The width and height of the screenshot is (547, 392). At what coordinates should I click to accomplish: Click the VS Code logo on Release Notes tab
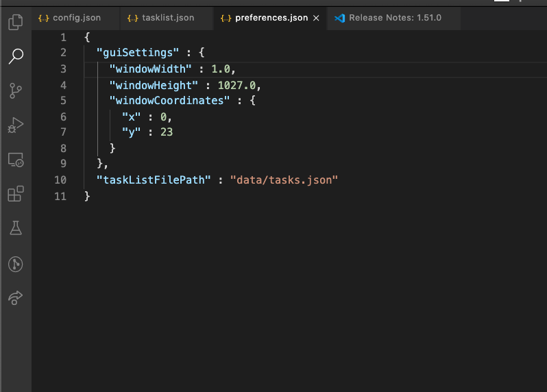click(340, 18)
